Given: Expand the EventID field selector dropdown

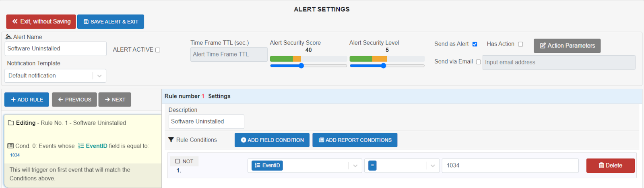Looking at the screenshot, I should [x=355, y=166].
